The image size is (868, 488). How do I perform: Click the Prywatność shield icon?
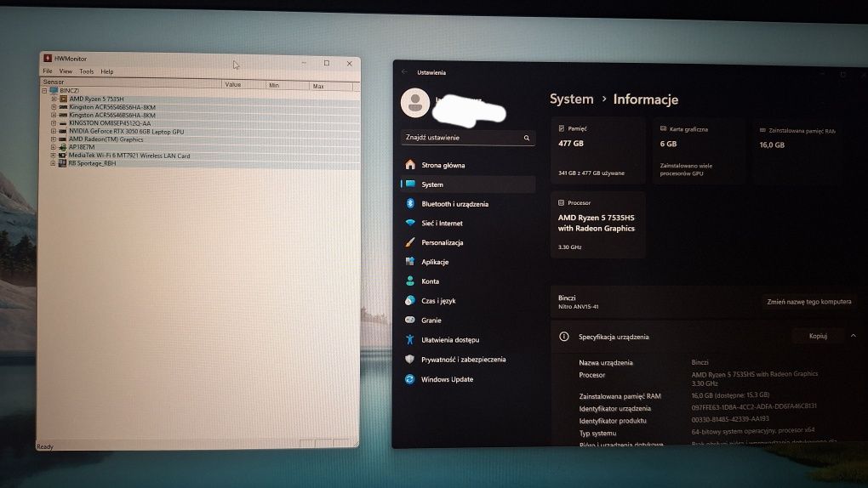click(x=410, y=359)
